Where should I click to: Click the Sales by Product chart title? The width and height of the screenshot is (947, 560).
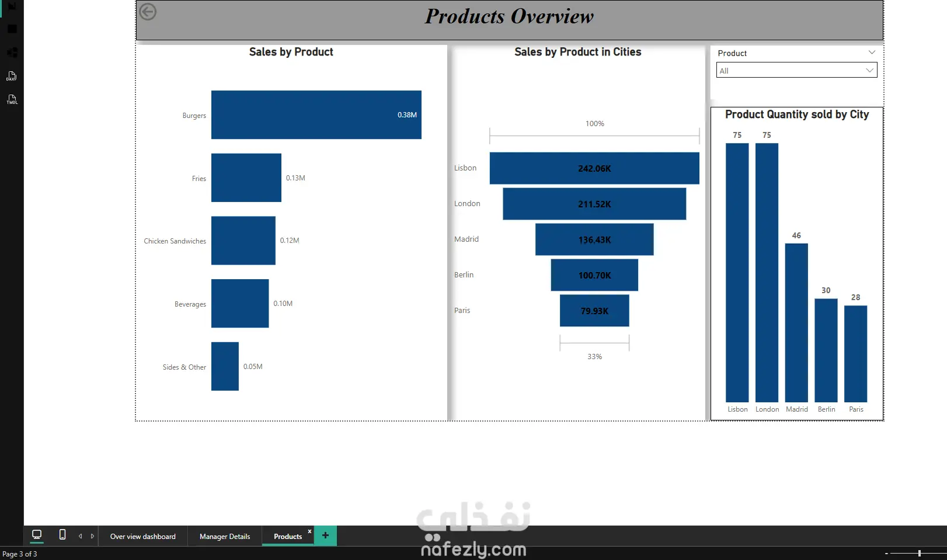pos(291,52)
